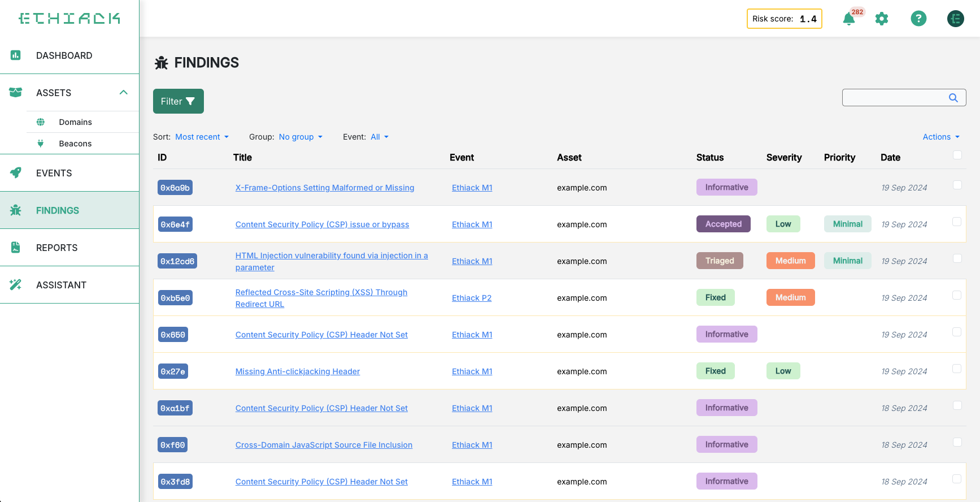980x502 pixels.
Task: Click the Filter button
Action: tap(178, 101)
